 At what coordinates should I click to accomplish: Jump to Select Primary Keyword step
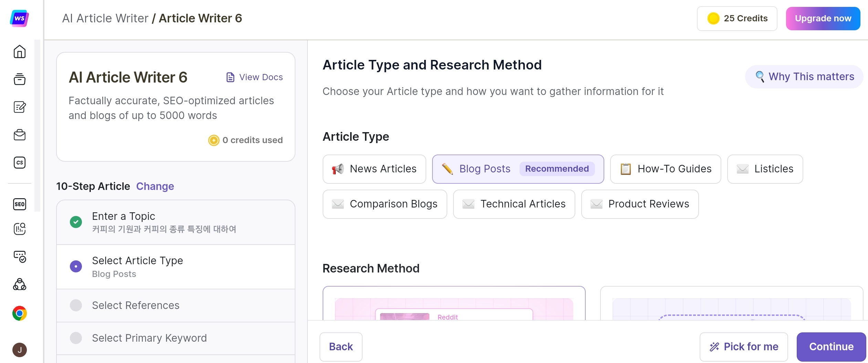pyautogui.click(x=149, y=338)
